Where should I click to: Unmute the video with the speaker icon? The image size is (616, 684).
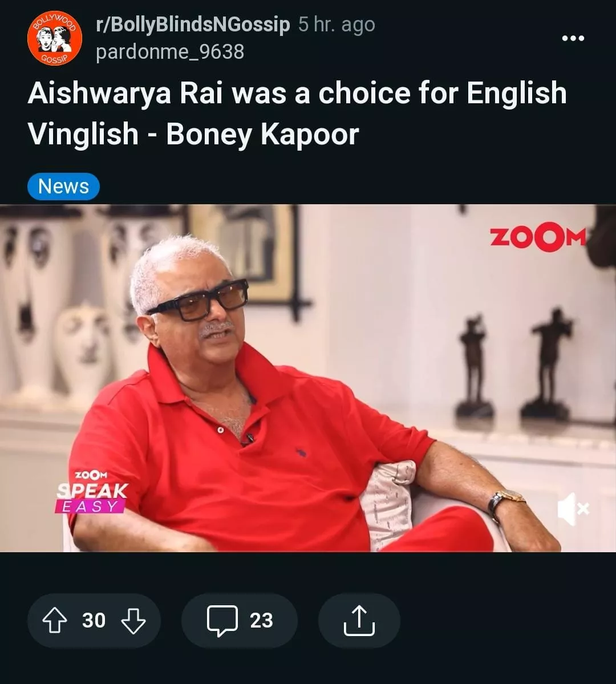[573, 509]
